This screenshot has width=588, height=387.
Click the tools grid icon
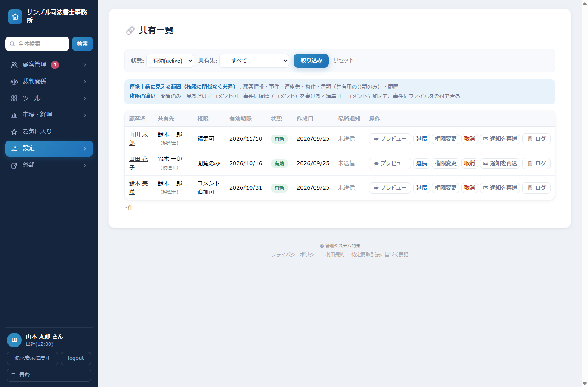click(x=14, y=98)
